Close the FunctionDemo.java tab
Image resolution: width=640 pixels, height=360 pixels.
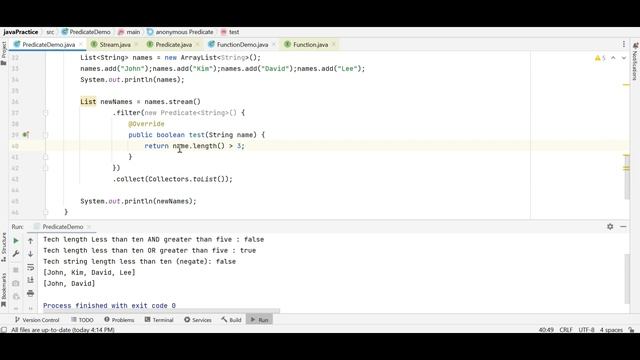click(273, 44)
